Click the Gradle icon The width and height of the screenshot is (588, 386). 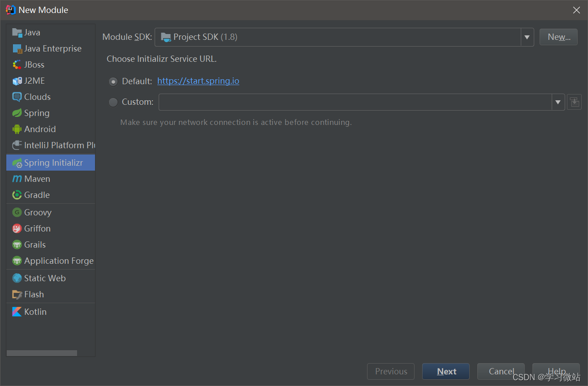(17, 195)
